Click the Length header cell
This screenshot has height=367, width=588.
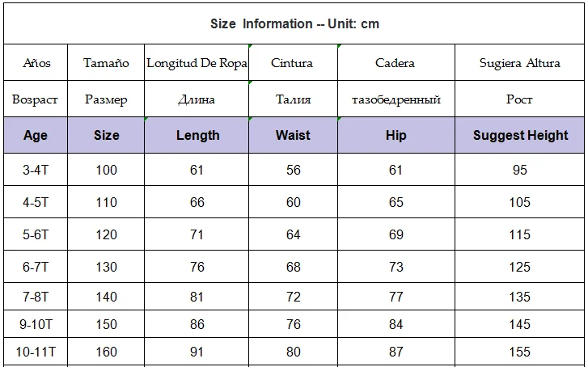[x=197, y=135]
